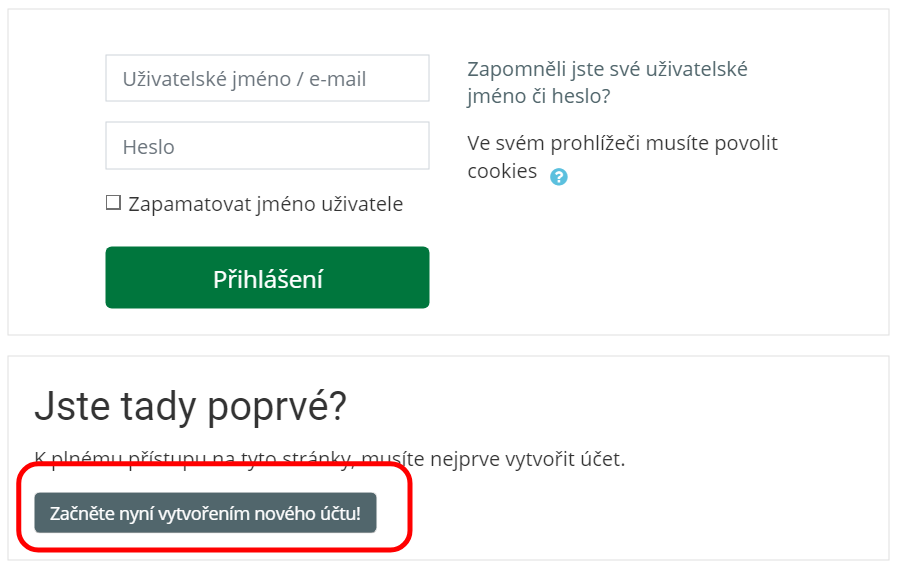Click the Zapamatovat jméno uživatele label text

coord(265,204)
